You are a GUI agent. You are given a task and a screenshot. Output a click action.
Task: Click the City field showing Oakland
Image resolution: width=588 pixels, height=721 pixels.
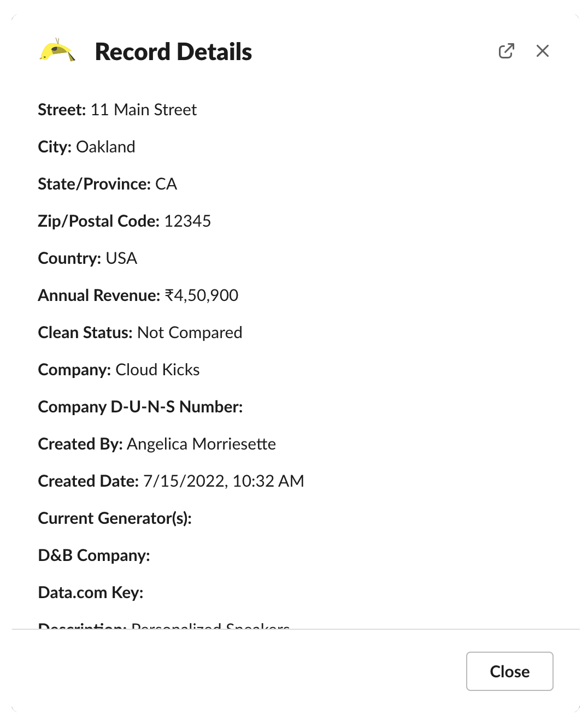point(105,147)
